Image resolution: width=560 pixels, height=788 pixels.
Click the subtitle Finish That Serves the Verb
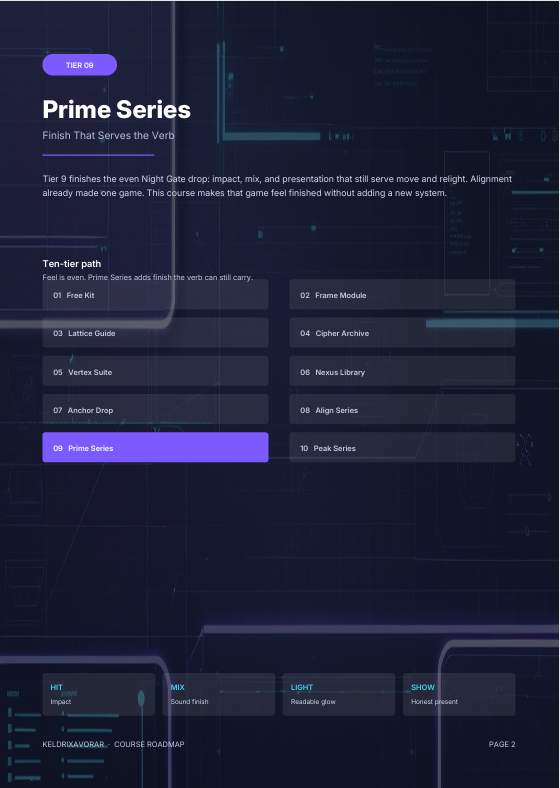pos(109,135)
